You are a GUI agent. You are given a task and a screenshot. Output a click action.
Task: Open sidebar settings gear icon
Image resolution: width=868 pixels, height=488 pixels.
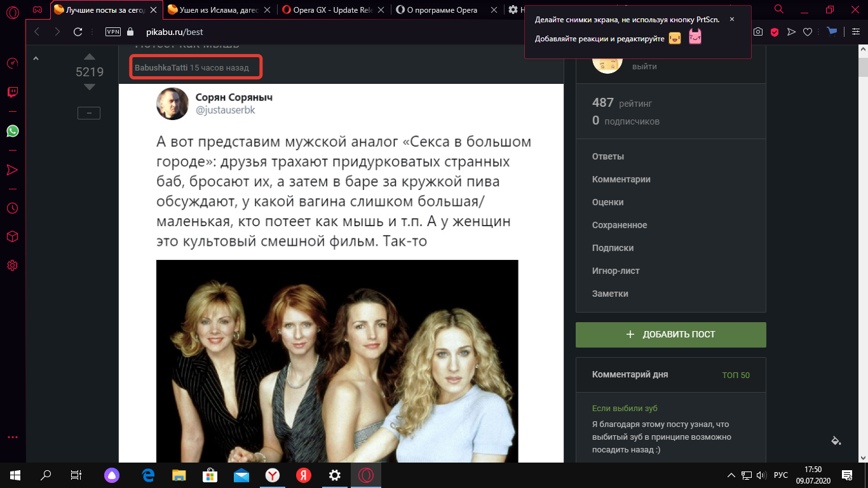13,265
